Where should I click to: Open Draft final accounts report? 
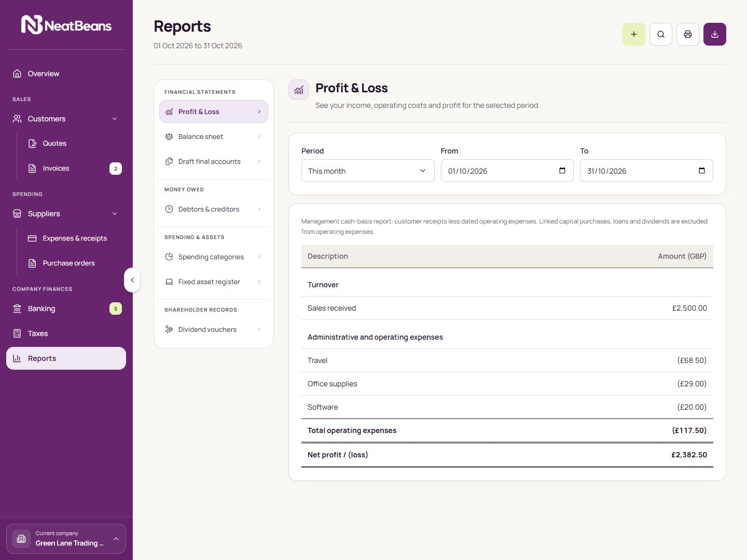click(x=214, y=161)
